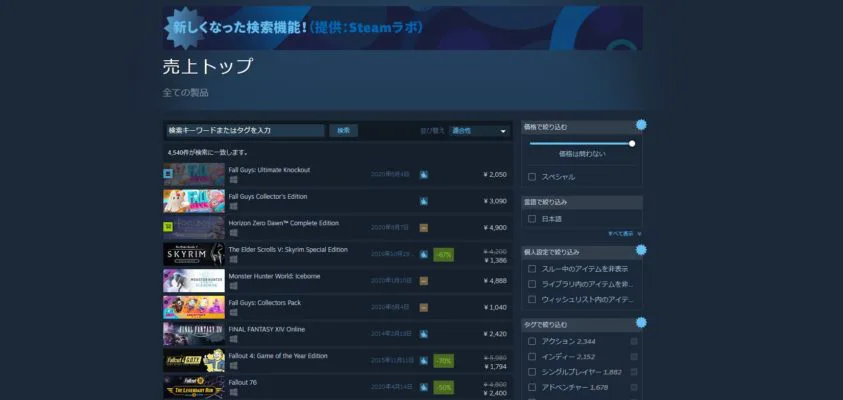Click review thumbs icon for Fallout 76
The width and height of the screenshot is (843, 400).
tap(424, 387)
